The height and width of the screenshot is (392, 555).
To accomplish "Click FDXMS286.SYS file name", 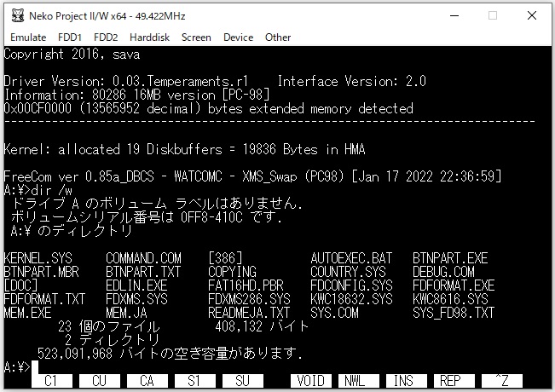I will point(249,299).
